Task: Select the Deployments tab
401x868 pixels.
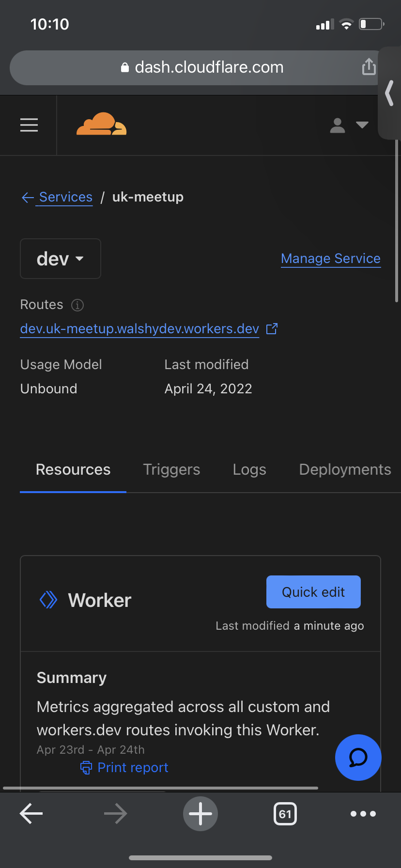Action: coord(345,469)
